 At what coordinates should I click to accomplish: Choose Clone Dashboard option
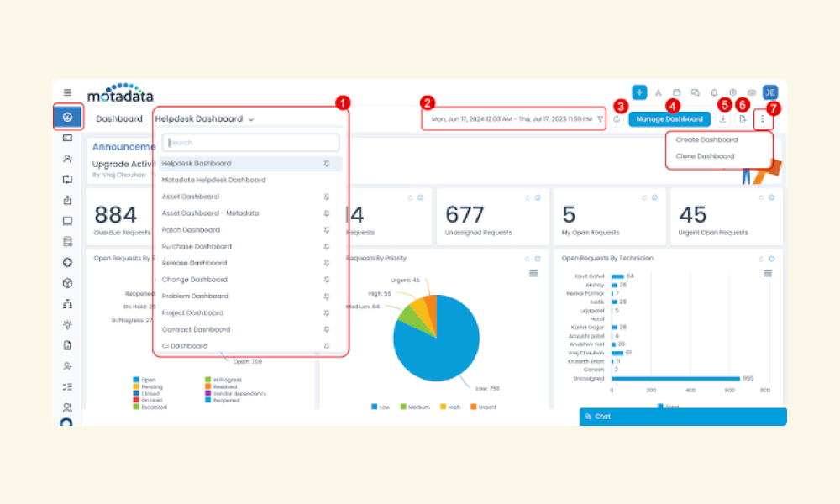coord(705,156)
